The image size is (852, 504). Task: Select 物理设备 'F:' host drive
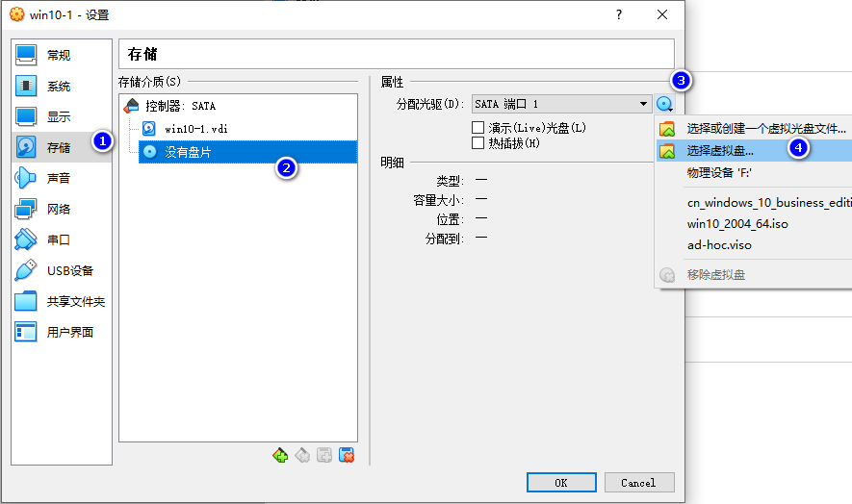(x=718, y=172)
